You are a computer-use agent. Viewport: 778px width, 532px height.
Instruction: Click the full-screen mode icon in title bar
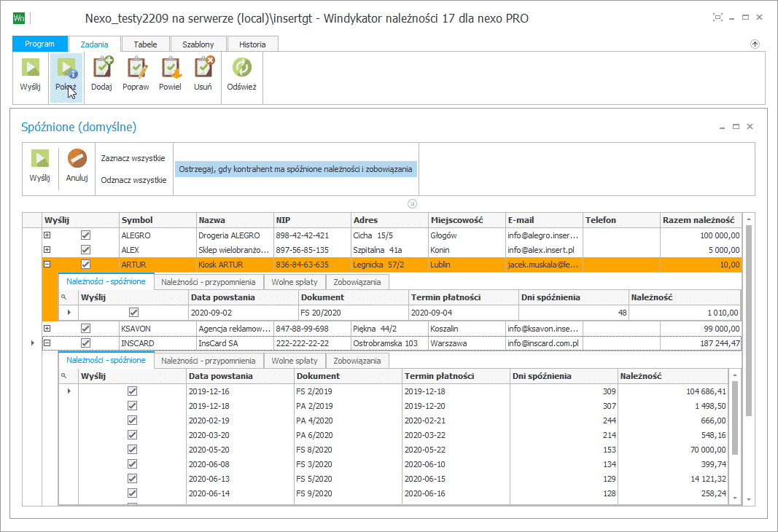[x=717, y=17]
